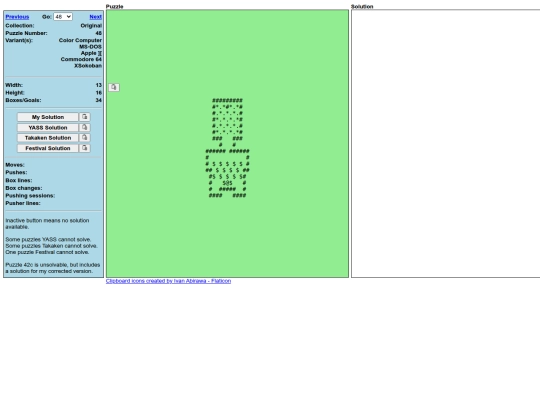This screenshot has width=540, height=405.
Task: Select 'Inactive button means no solution' note
Action: tap(47, 224)
